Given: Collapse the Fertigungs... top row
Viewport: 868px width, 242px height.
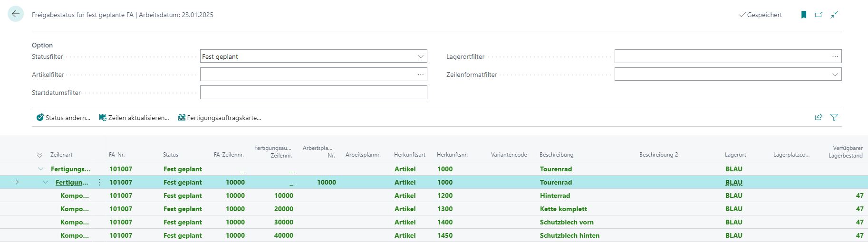Looking at the screenshot, I should 40,169.
